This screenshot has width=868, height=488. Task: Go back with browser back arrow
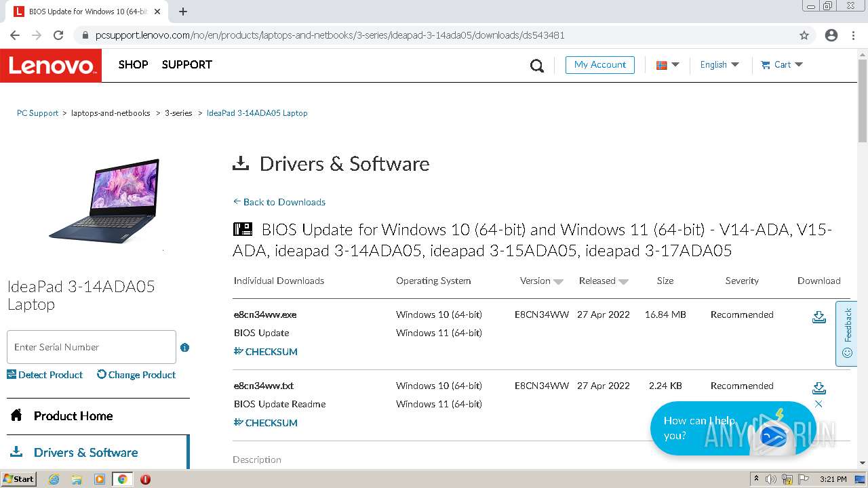click(15, 35)
